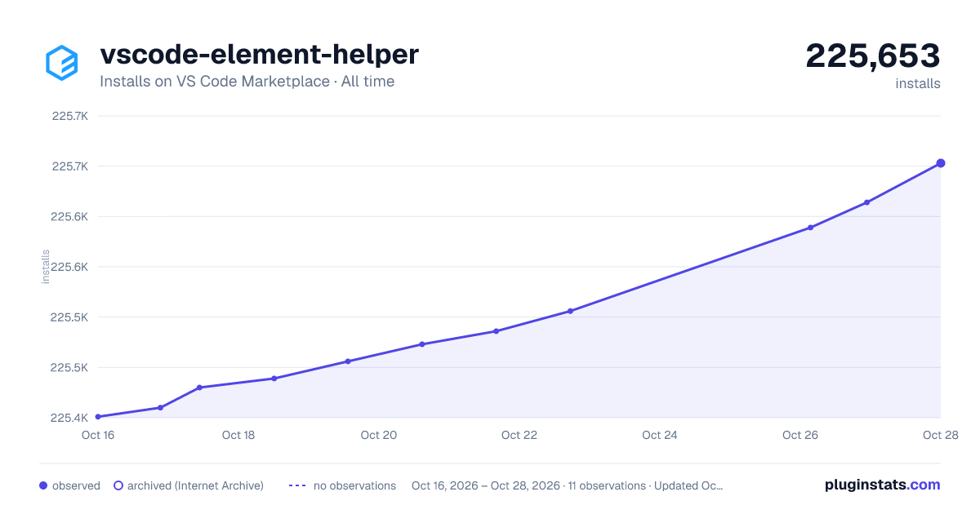Click the dashed 'no observations' legend line

[x=297, y=485]
